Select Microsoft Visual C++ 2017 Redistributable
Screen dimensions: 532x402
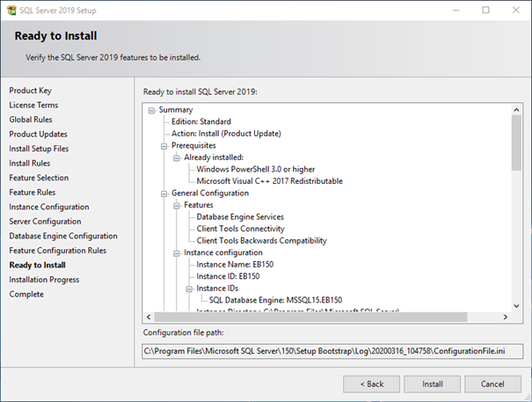click(x=269, y=181)
